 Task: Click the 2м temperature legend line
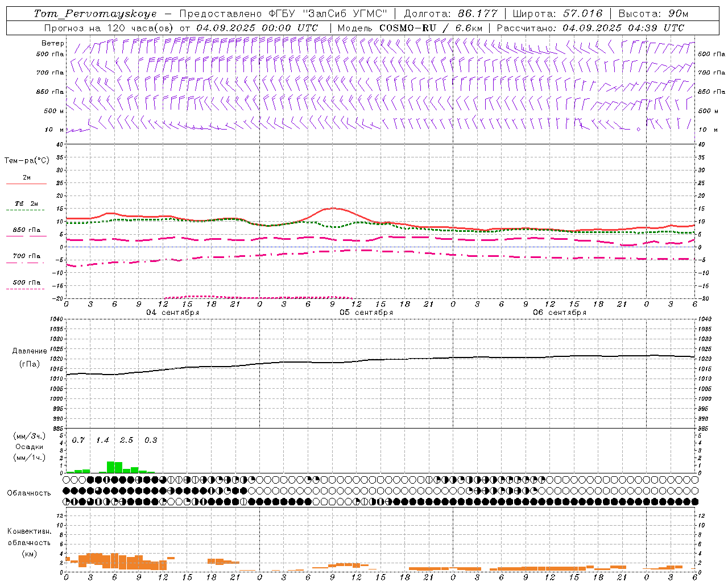[26, 184]
